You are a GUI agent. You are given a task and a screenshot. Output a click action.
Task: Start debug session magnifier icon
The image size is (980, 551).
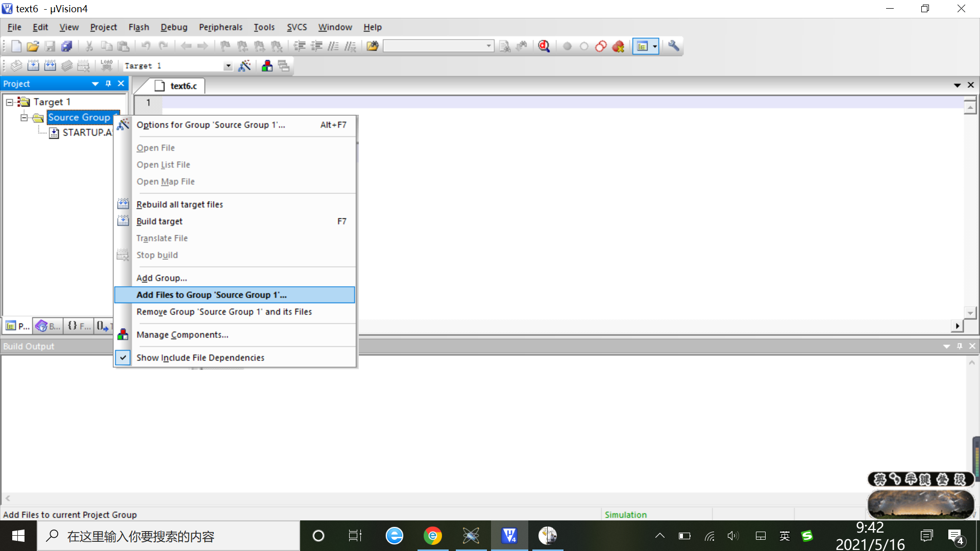[x=544, y=46]
